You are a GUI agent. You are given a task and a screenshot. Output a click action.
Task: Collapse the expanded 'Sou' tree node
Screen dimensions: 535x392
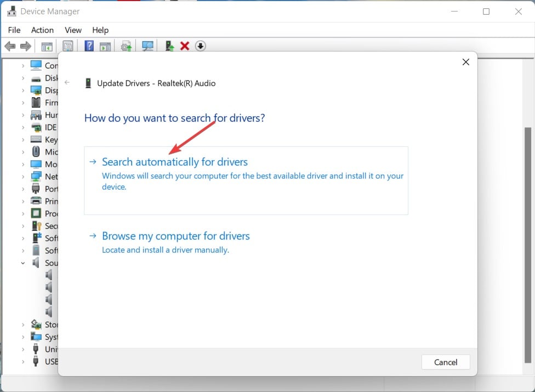23,263
